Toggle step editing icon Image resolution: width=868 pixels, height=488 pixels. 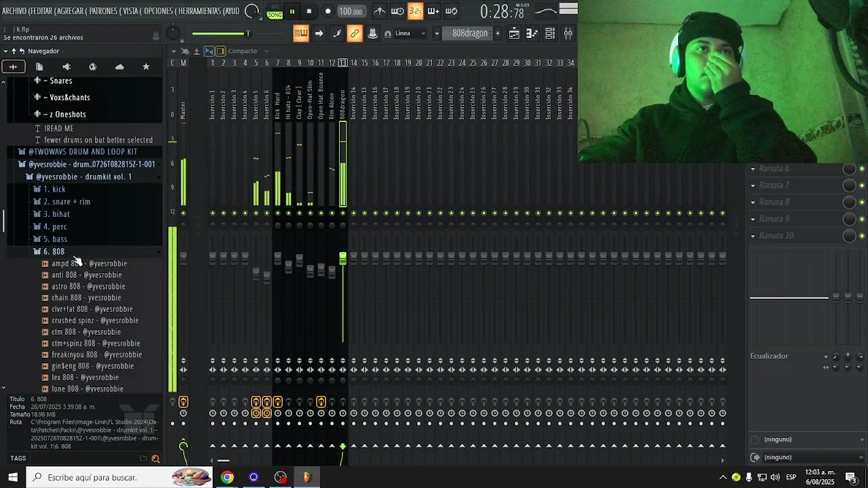(x=337, y=33)
